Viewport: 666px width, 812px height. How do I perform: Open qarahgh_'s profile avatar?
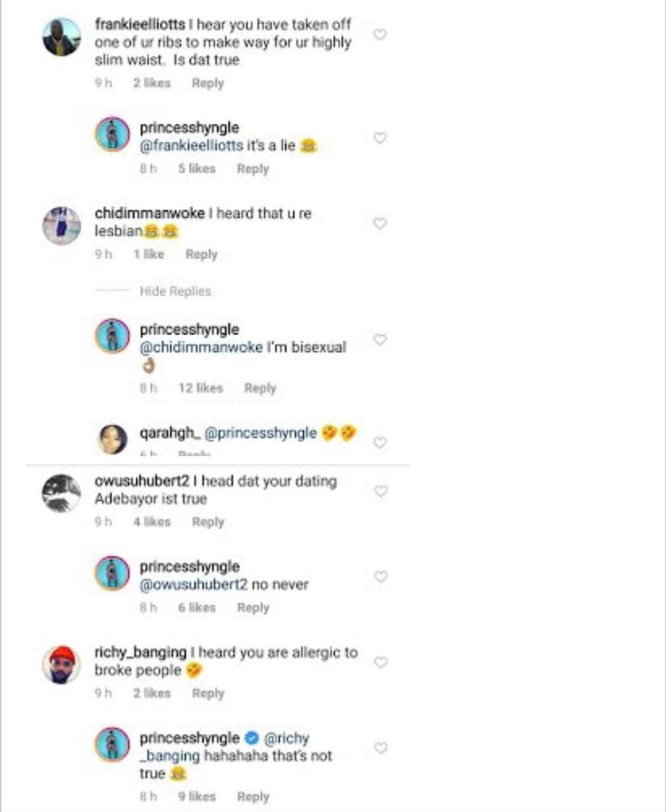click(x=113, y=439)
